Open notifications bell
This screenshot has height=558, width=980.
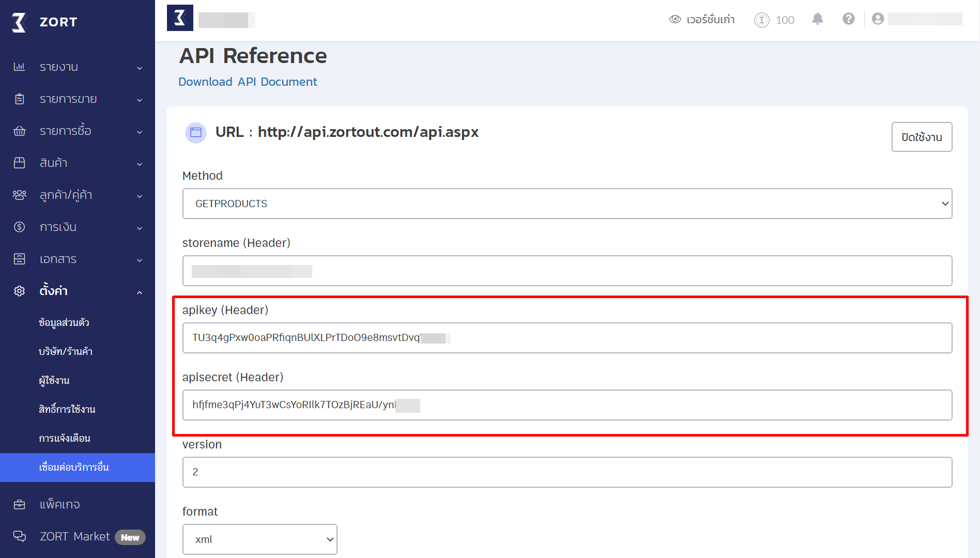tap(817, 19)
